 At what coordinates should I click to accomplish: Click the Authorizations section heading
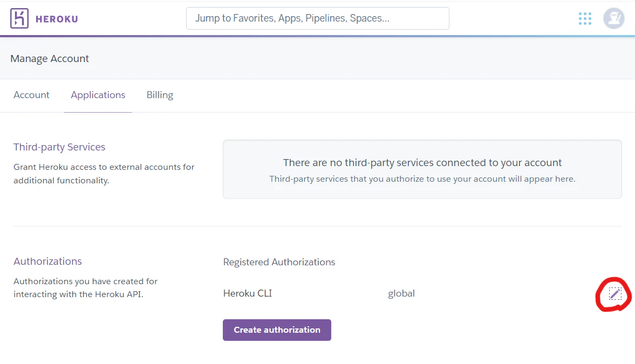tap(47, 261)
